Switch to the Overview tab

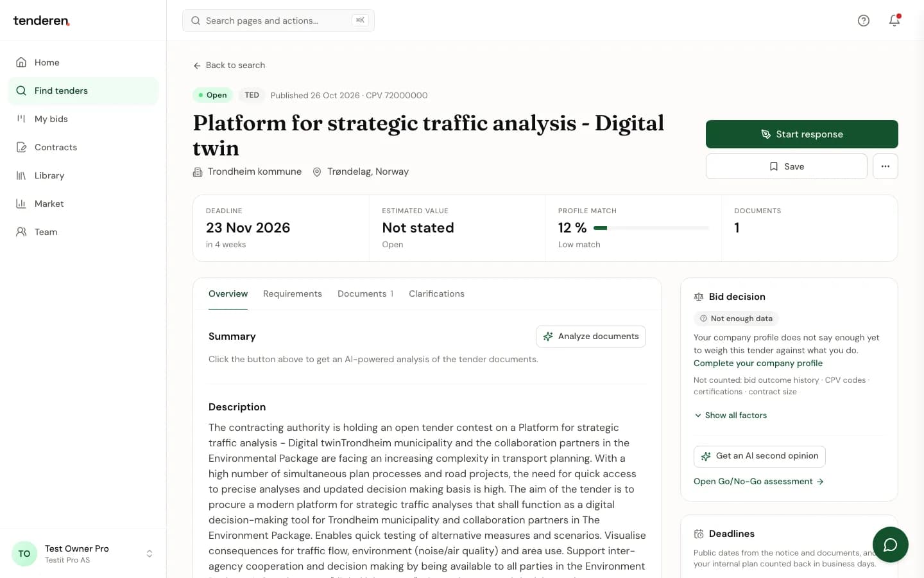click(228, 293)
